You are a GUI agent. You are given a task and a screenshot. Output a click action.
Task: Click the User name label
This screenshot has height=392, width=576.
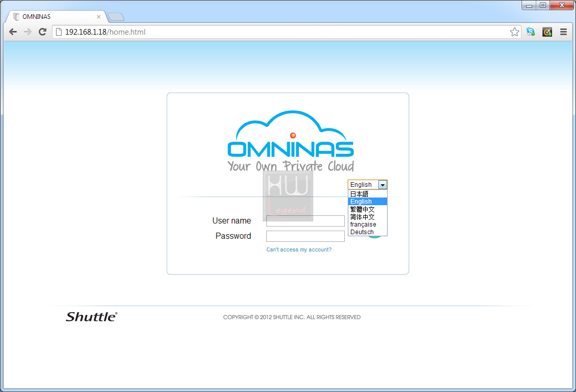click(231, 220)
